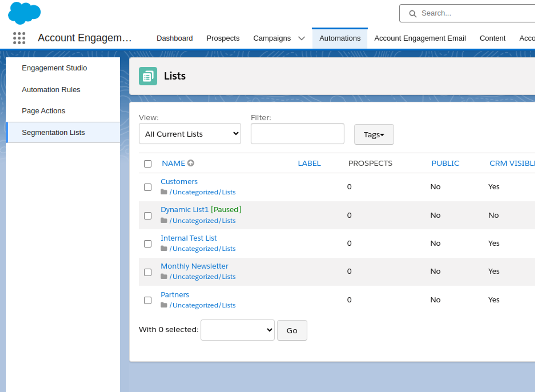Viewport: 535px width, 392px height.
Task: Open the With 0 selected action dropdown
Action: pyautogui.click(x=237, y=330)
